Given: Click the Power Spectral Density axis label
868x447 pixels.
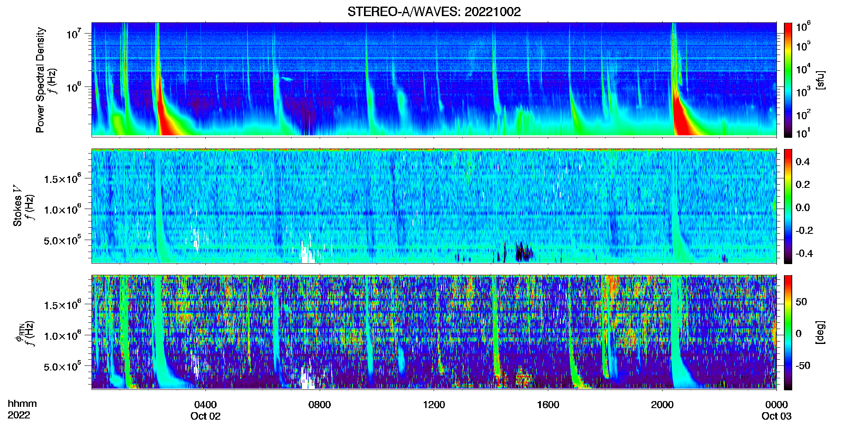Looking at the screenshot, I should click(x=40, y=80).
